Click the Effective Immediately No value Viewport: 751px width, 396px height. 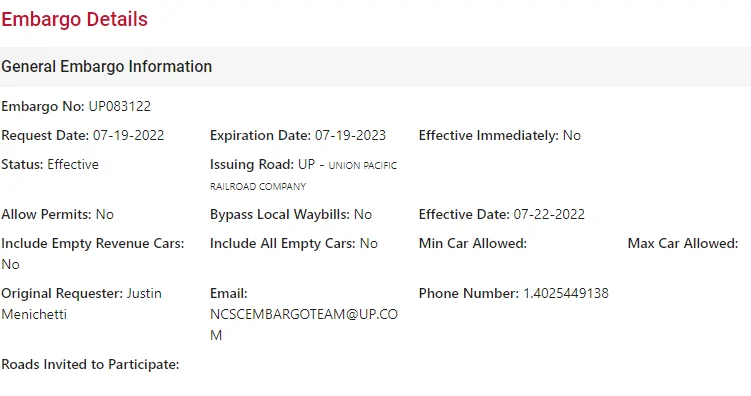point(572,136)
